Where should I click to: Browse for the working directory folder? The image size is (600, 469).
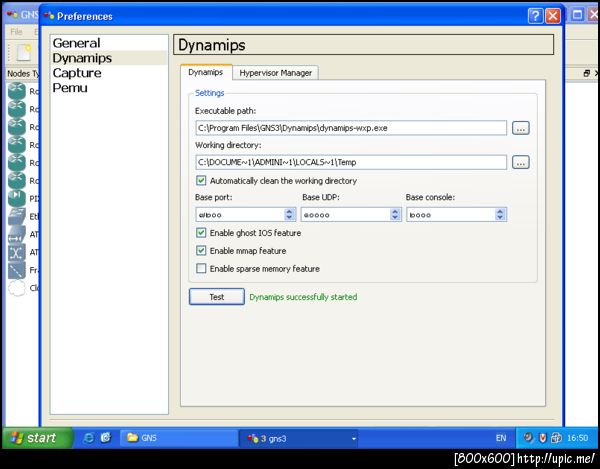pos(520,162)
